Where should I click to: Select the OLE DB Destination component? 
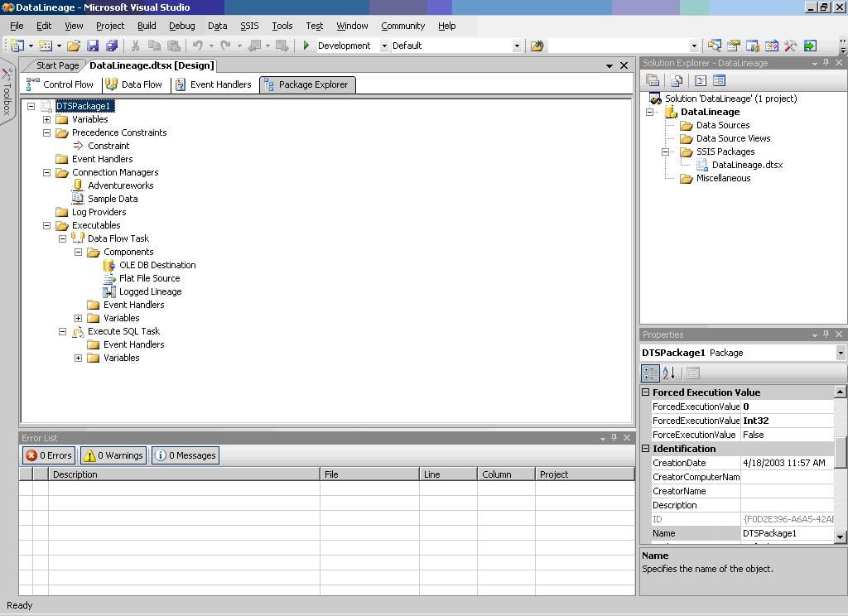(157, 265)
